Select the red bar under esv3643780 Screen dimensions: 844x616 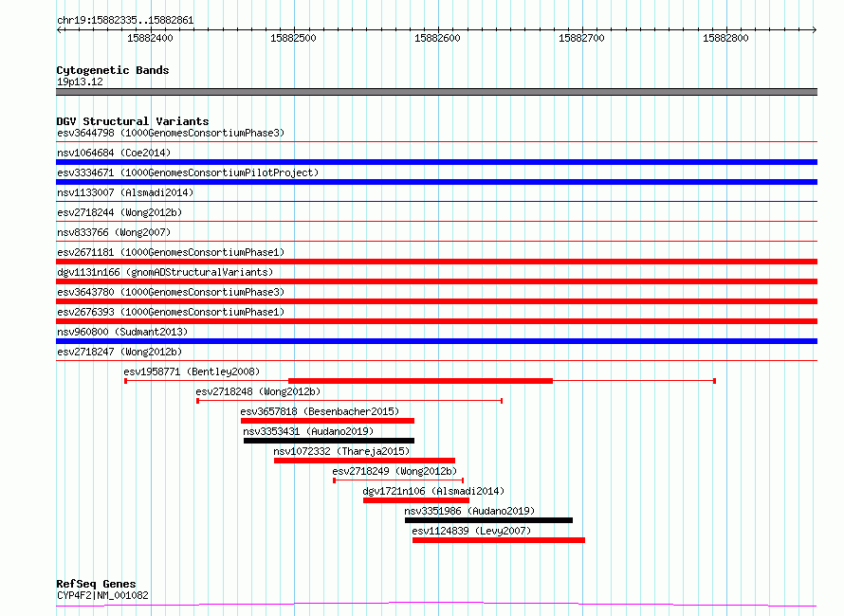coord(436,301)
